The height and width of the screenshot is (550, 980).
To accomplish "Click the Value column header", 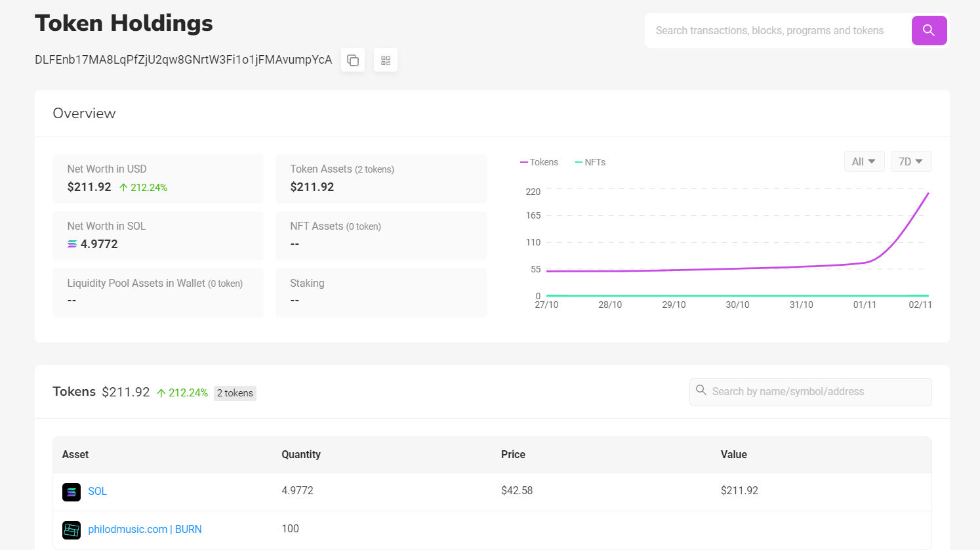I will [x=733, y=454].
